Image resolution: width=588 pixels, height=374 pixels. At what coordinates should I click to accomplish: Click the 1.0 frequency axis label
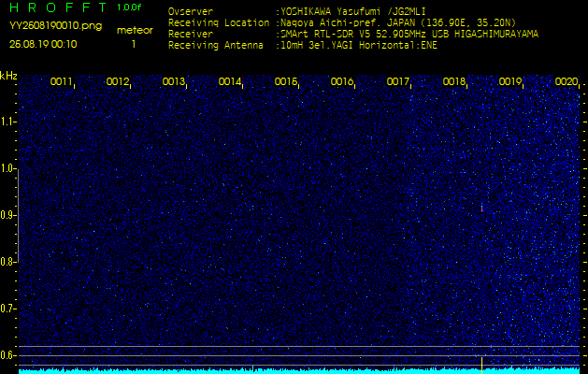tap(7, 169)
